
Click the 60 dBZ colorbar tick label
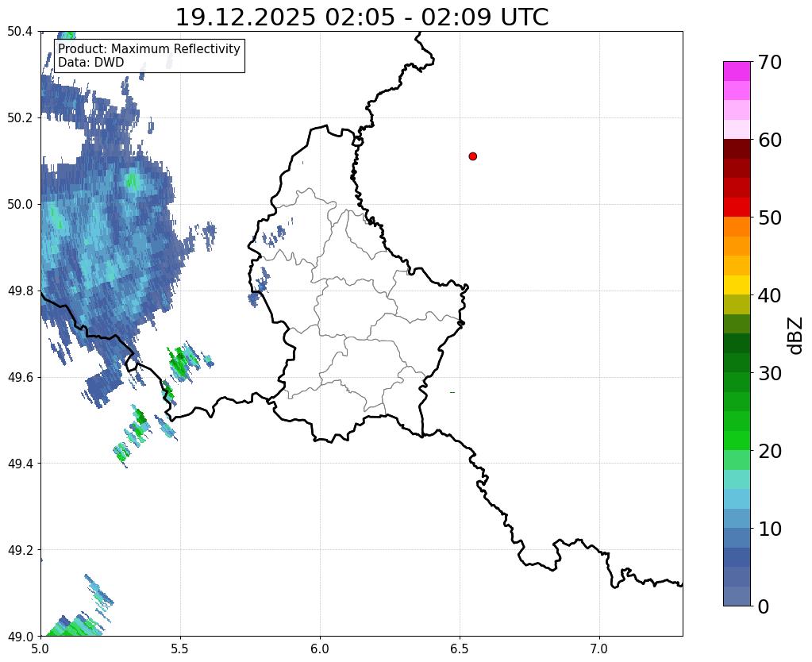point(770,140)
